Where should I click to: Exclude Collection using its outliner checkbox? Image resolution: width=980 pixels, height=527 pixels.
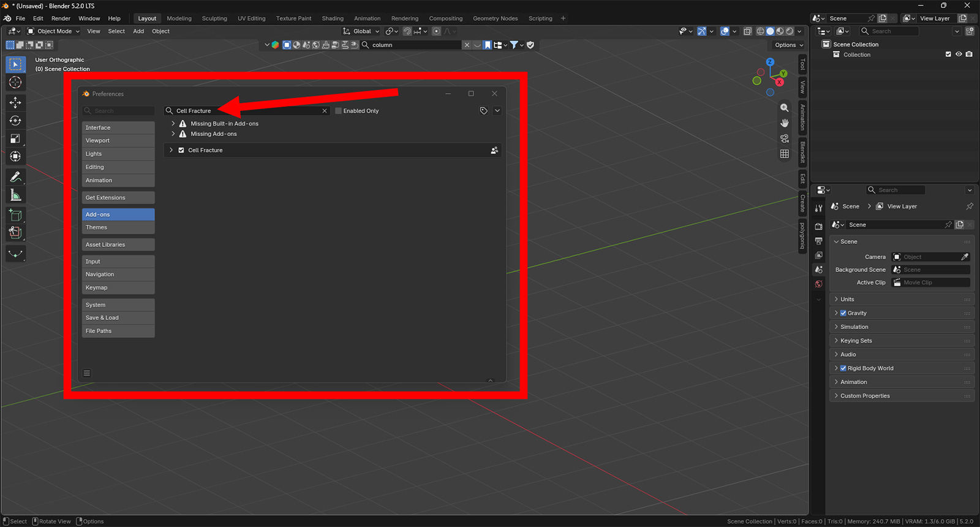click(949, 55)
